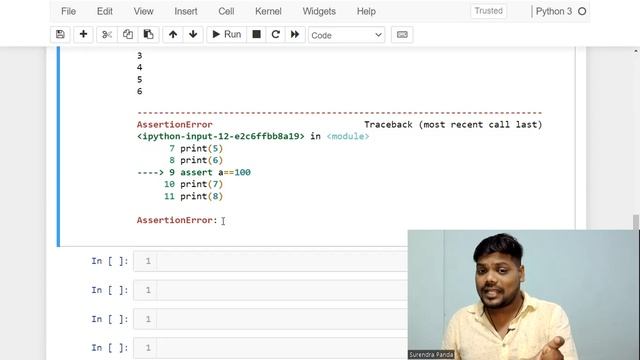Open the command palette keyboard icon
Viewport: 640px width, 360px height.
402,35
